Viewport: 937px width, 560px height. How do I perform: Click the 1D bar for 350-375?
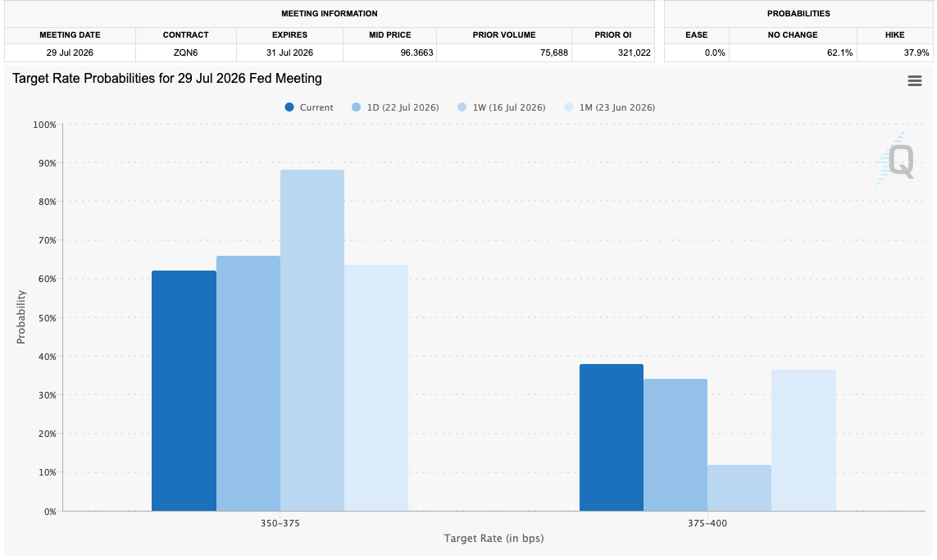point(248,384)
